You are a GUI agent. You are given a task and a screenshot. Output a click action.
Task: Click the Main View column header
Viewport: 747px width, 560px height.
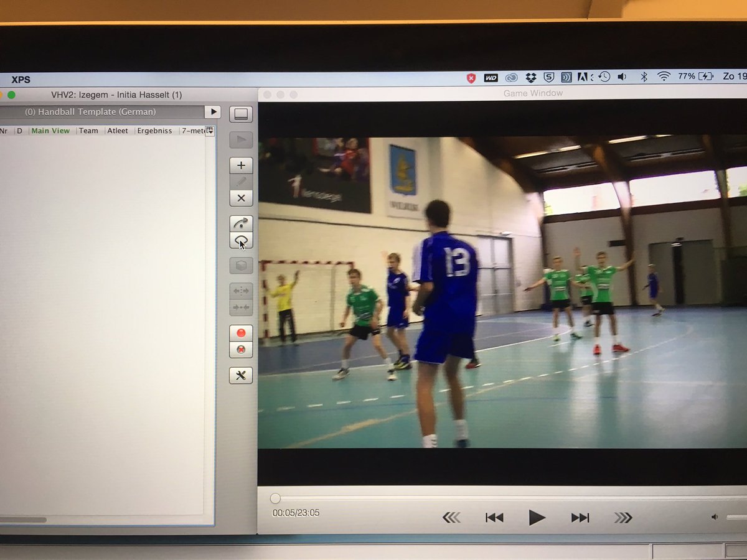coord(50,131)
